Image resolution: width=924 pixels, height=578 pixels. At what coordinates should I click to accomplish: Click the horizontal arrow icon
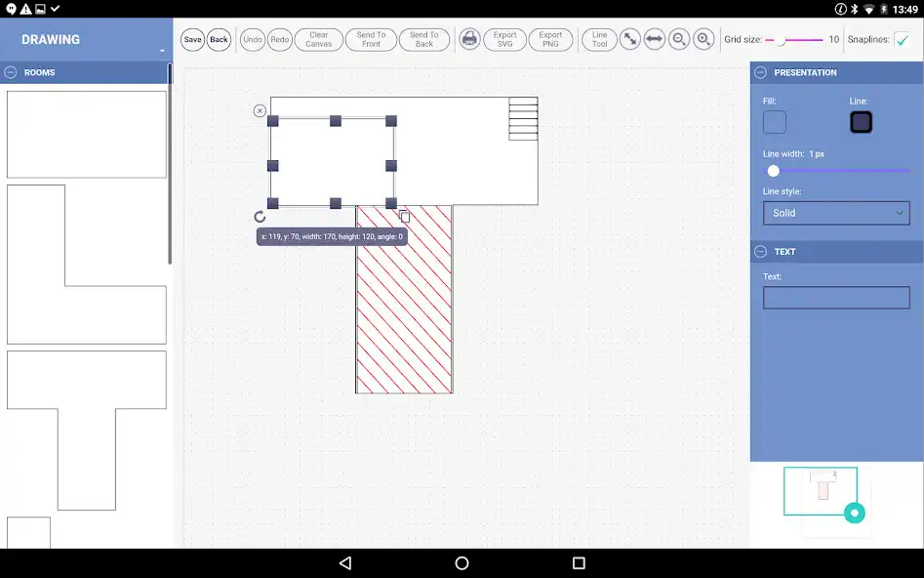(x=652, y=39)
